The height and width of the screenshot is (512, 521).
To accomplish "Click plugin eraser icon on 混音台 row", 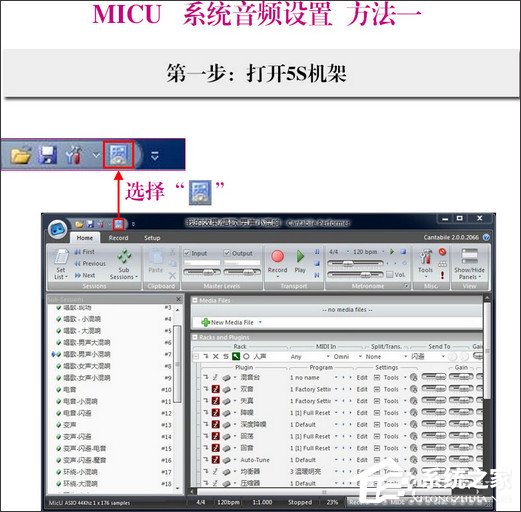I will 226,378.
